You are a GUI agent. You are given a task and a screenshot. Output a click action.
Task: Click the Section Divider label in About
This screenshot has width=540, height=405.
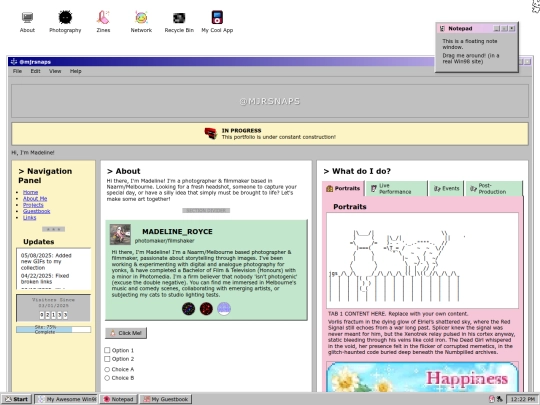206,210
